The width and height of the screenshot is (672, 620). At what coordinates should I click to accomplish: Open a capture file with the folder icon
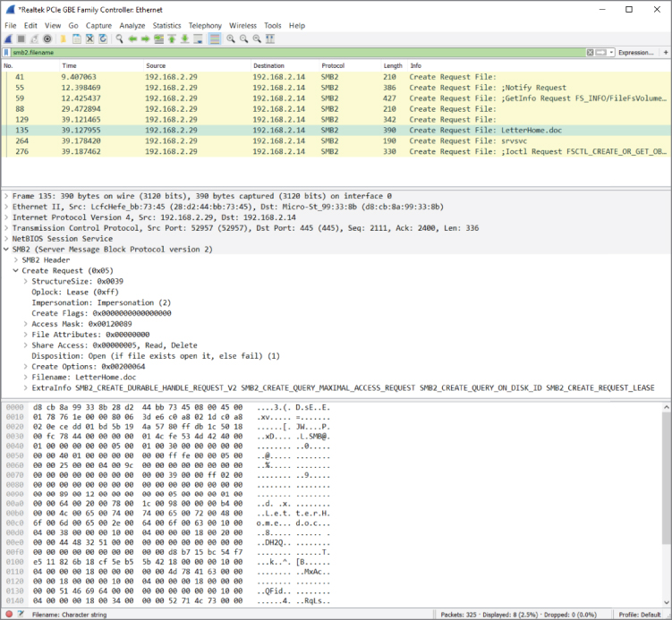[x=63, y=39]
